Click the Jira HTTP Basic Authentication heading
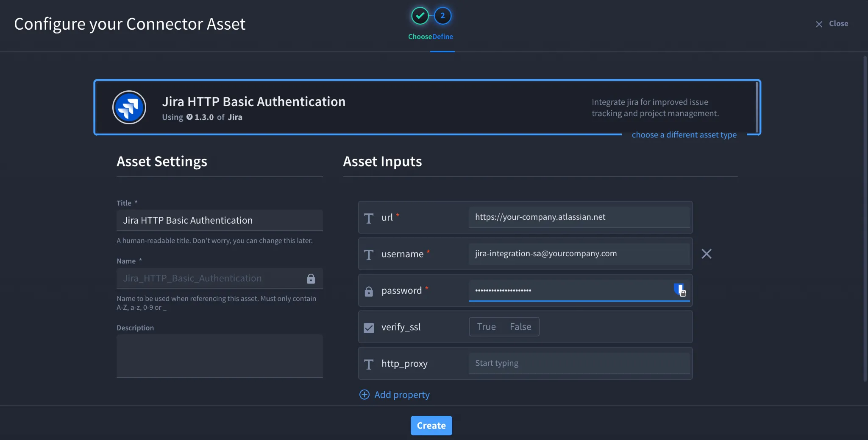This screenshot has height=440, width=868. (254, 101)
